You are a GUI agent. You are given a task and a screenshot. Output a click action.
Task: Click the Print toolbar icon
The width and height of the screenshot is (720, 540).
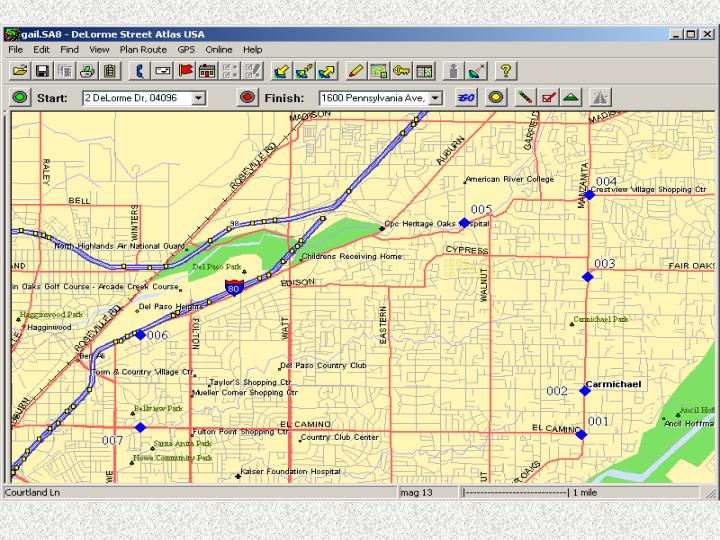(87, 71)
